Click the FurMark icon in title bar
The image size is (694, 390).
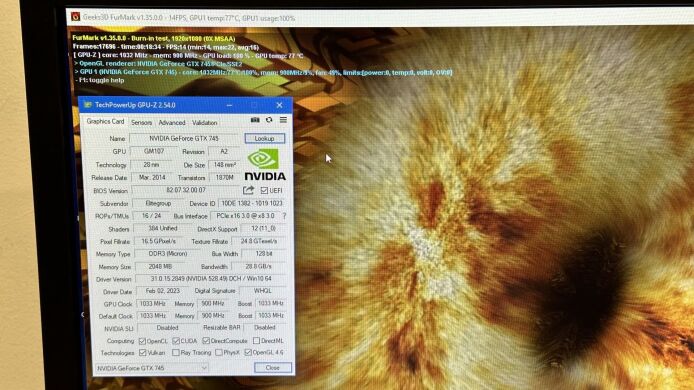pos(76,17)
